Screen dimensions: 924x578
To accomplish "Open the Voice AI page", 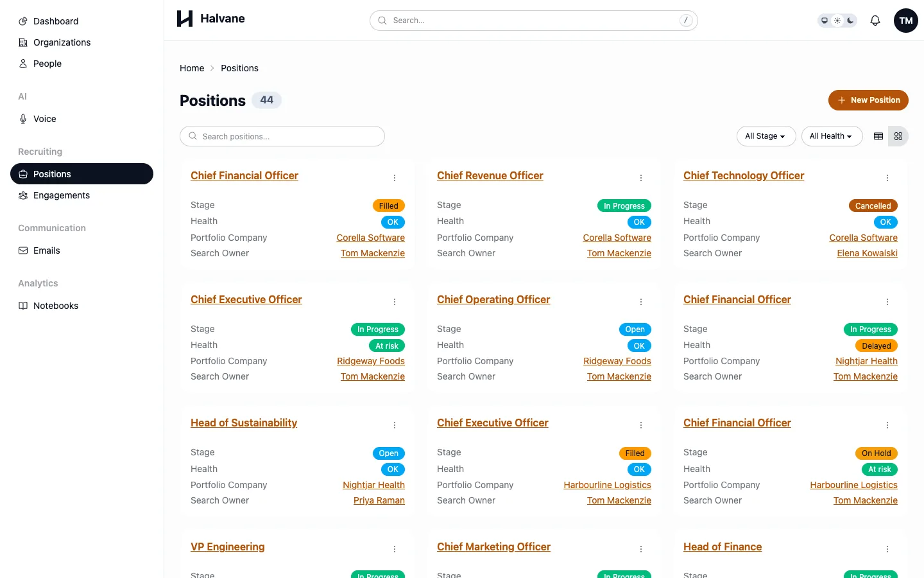I will [x=81, y=119].
